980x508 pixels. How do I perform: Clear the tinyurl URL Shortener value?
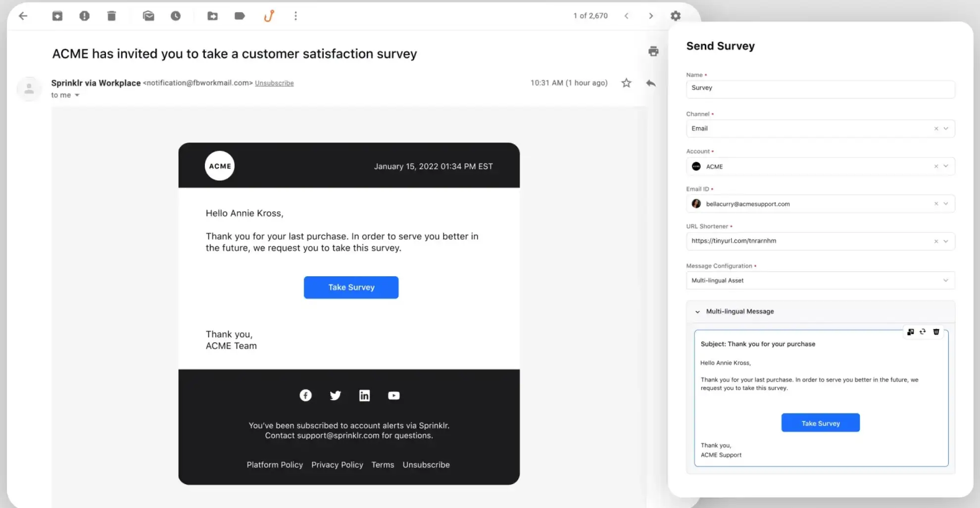(x=936, y=241)
